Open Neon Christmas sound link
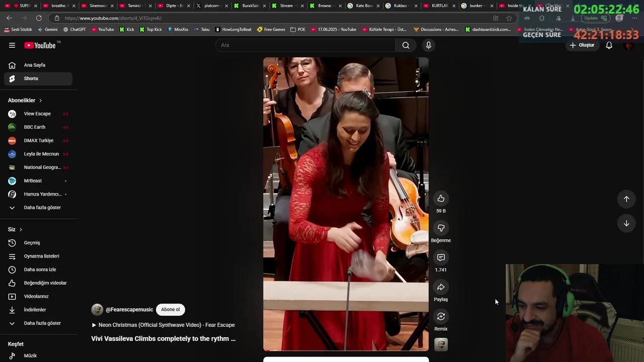The width and height of the screenshot is (644, 362). pos(163,325)
